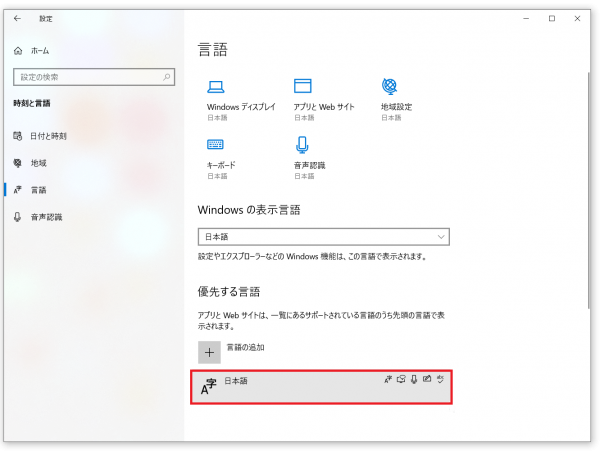600x451 pixels.
Task: Click the Windows ディスプレイ laptop icon
Action: pyautogui.click(x=216, y=86)
